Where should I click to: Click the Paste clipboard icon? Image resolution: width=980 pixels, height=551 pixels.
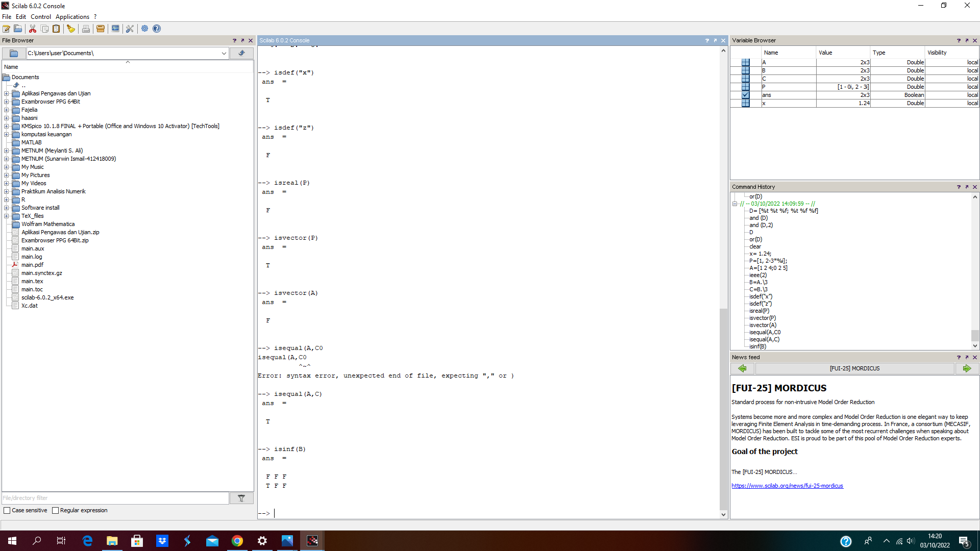56,29
